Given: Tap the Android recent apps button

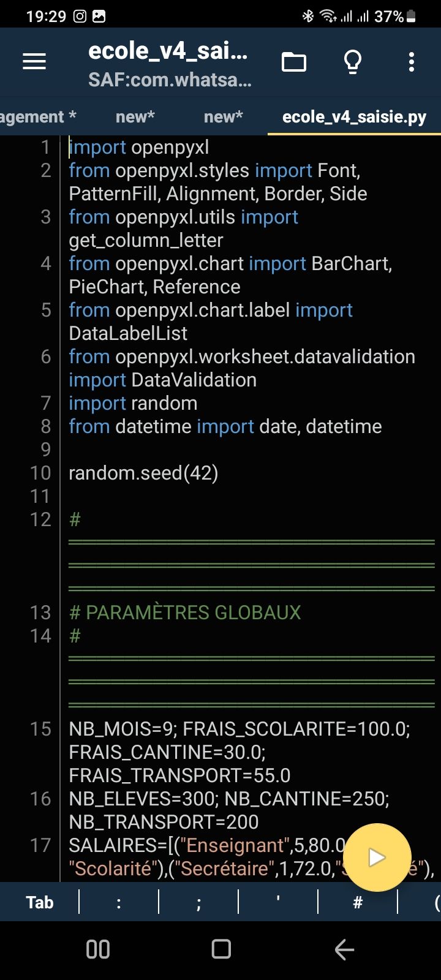Looking at the screenshot, I should (98, 949).
